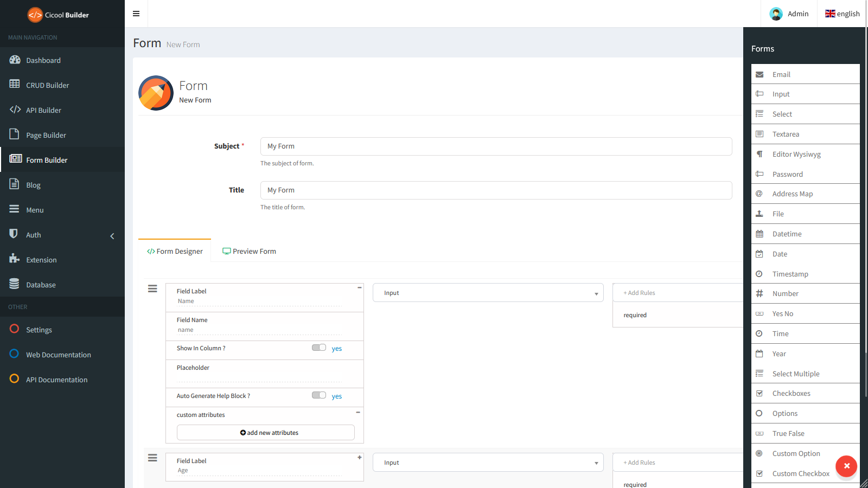Add Datetime field from Forms panel
Screen dimensions: 868x488
(x=806, y=234)
